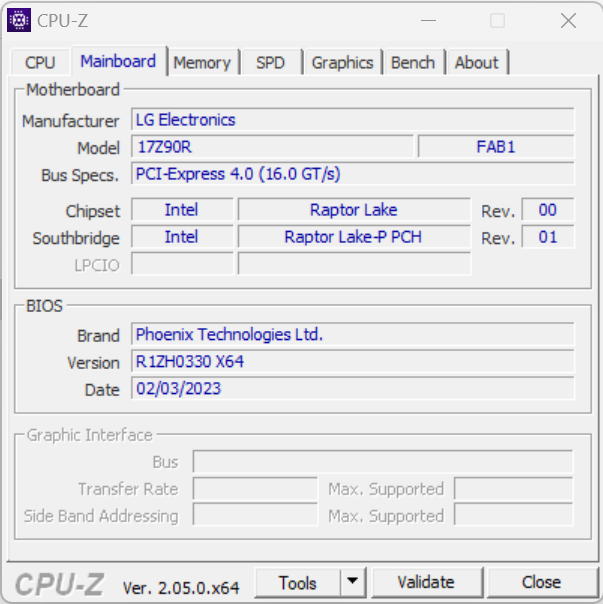Screen dimensions: 603x604
Task: Click the Model value '17Z90R'
Action: point(272,147)
